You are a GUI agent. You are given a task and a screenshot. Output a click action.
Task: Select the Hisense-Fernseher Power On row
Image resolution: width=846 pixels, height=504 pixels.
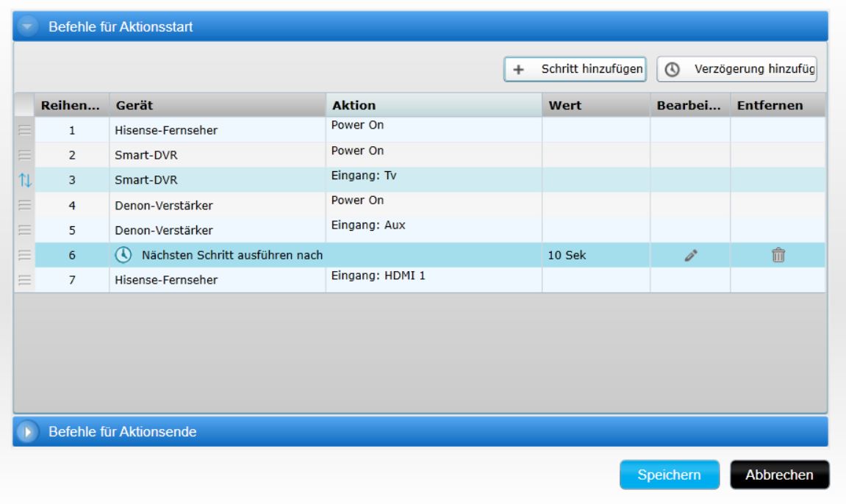pos(217,131)
